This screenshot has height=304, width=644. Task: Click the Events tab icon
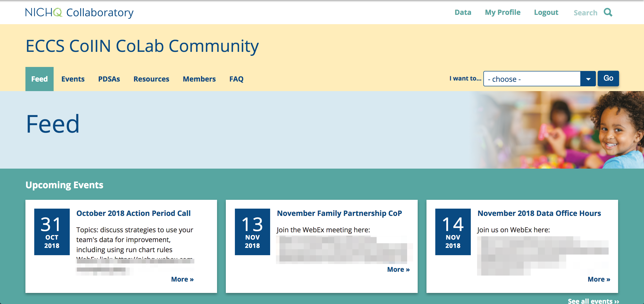tap(73, 79)
